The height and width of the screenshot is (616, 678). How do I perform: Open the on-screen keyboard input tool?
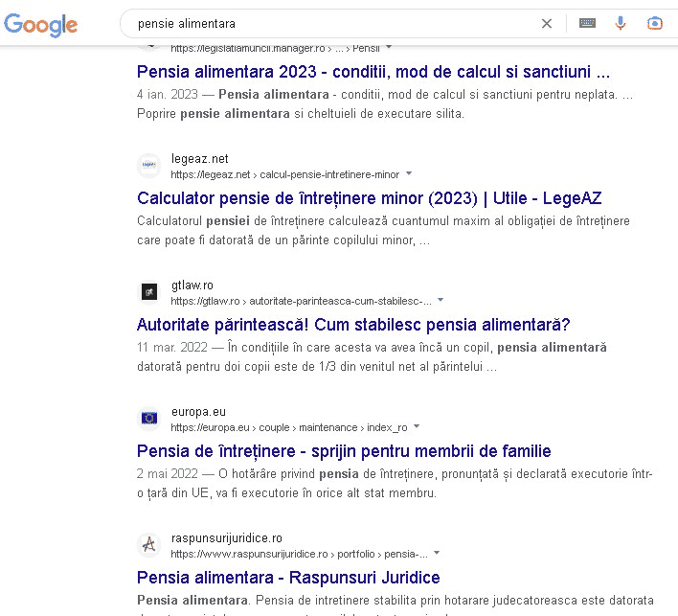[586, 23]
